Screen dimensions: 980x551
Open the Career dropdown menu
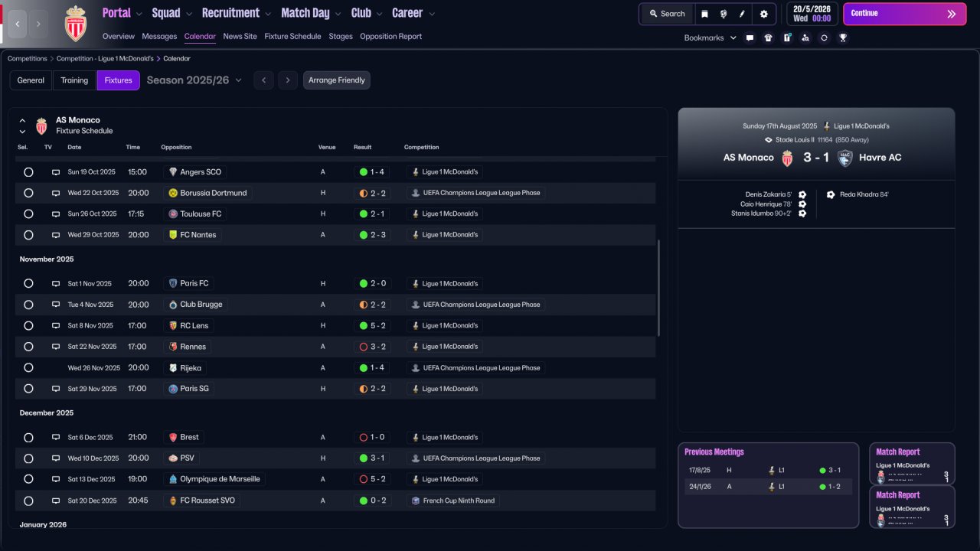click(413, 13)
